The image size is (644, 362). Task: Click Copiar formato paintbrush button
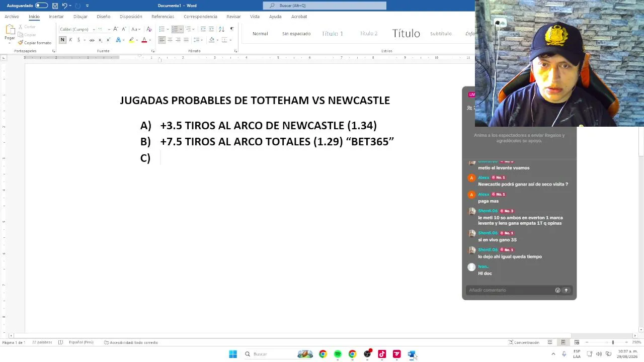coord(35,43)
